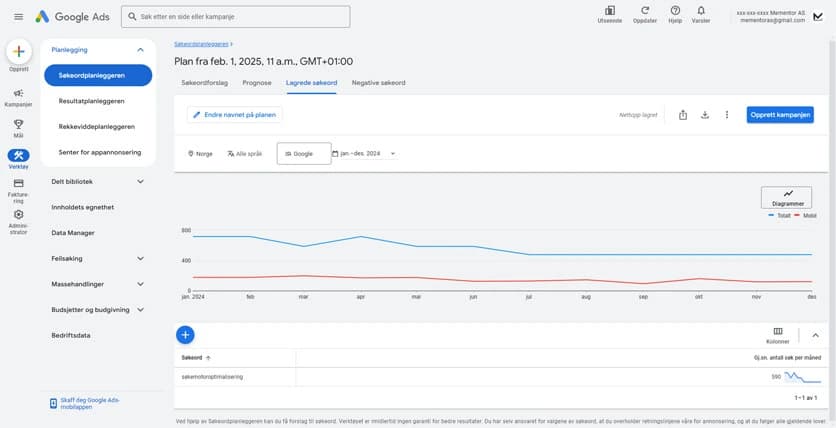The image size is (836, 428).
Task: Switch to Prognose tab
Action: (x=257, y=83)
